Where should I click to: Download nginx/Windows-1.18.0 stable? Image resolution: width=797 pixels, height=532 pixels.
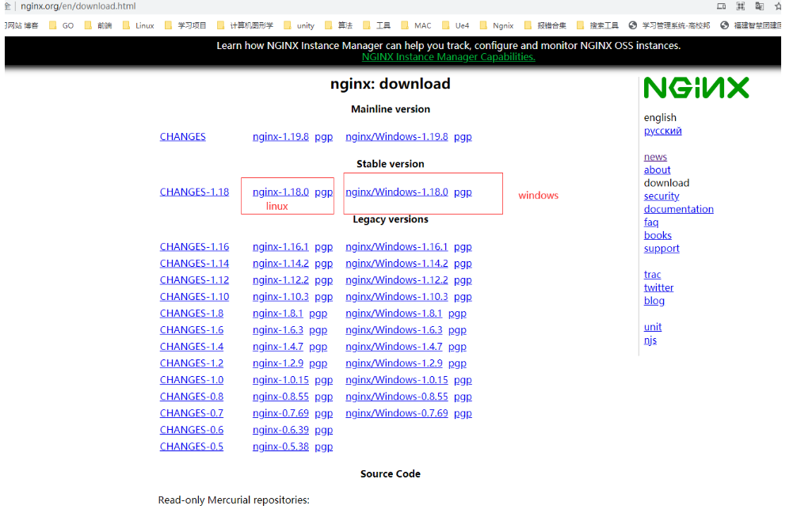click(396, 192)
